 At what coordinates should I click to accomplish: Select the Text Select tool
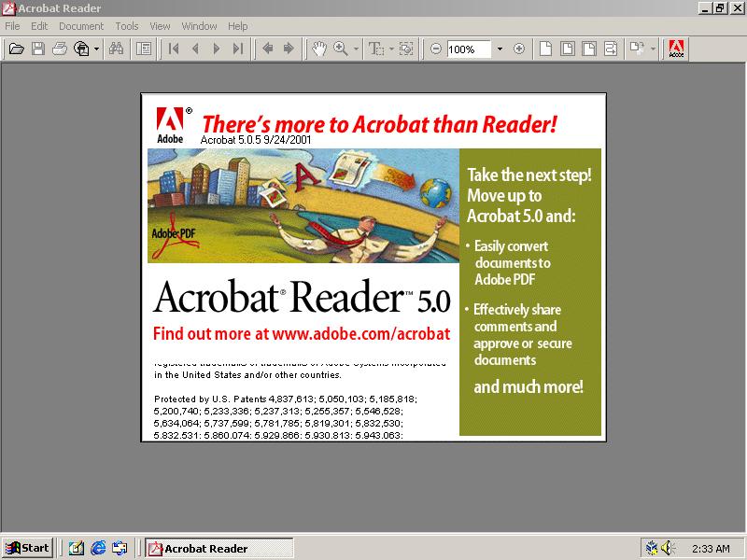(x=376, y=49)
